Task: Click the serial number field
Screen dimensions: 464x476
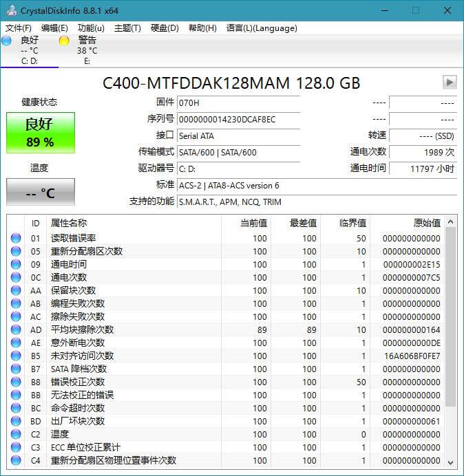Action: pyautogui.click(x=238, y=120)
